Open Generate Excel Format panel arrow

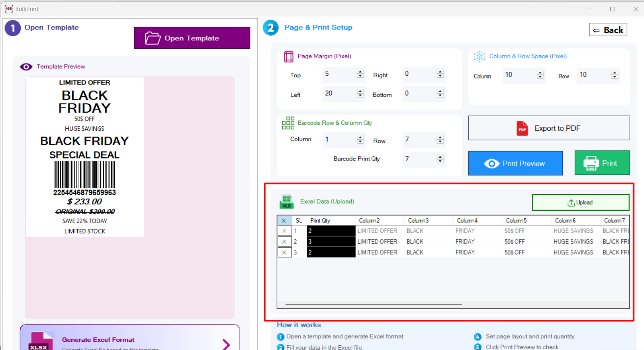click(226, 344)
